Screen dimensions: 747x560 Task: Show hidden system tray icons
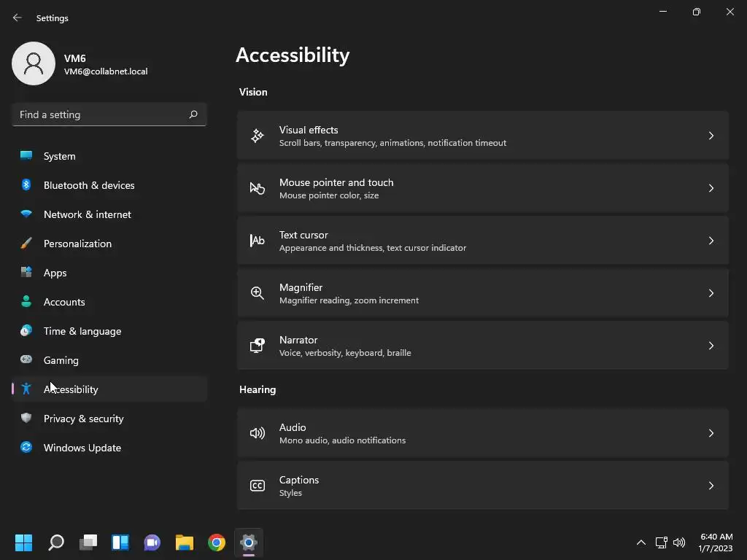click(x=641, y=542)
